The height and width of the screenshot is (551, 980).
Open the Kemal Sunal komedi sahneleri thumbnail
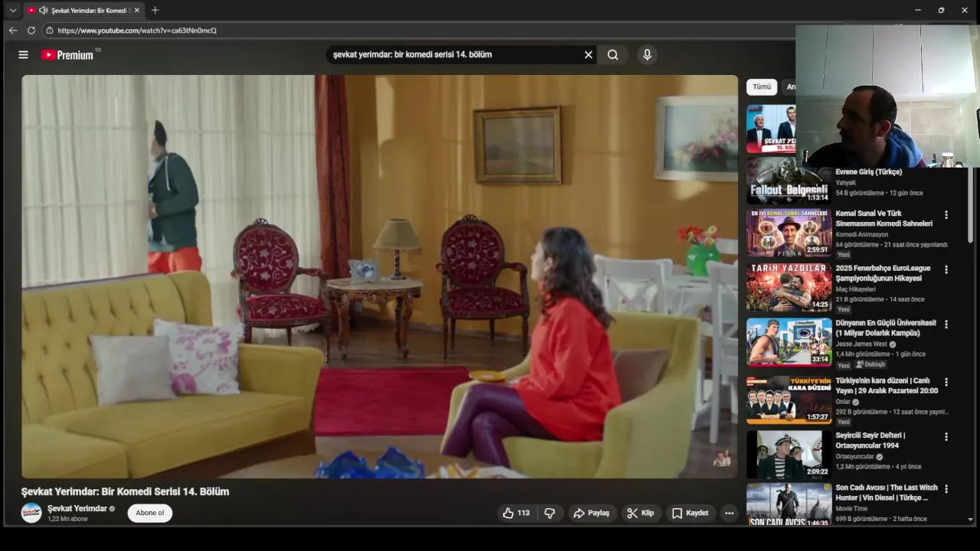(x=789, y=233)
